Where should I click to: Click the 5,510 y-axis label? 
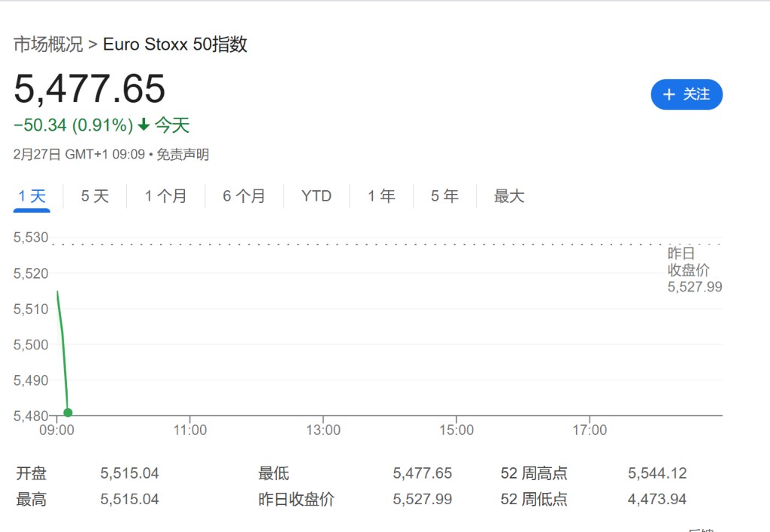(x=31, y=309)
